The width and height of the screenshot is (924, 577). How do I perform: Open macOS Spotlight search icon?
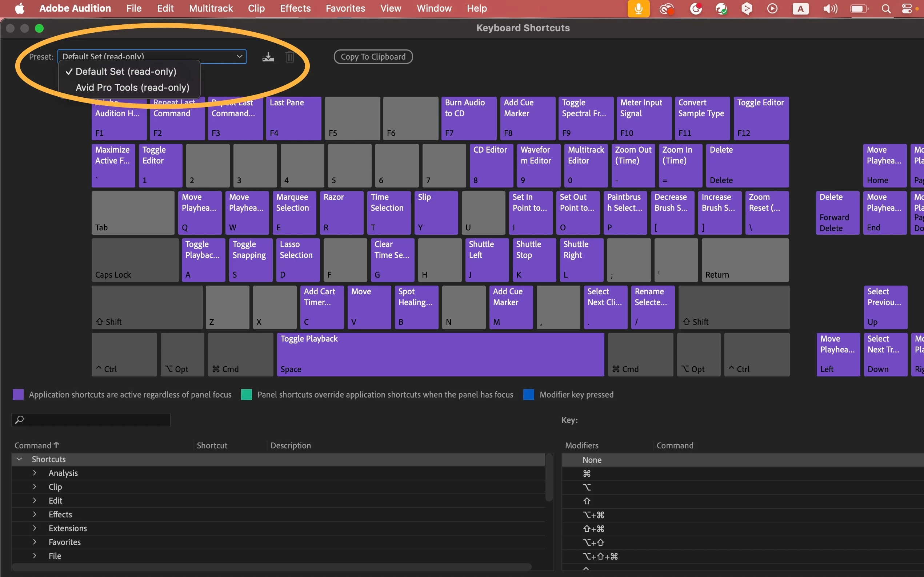886,8
